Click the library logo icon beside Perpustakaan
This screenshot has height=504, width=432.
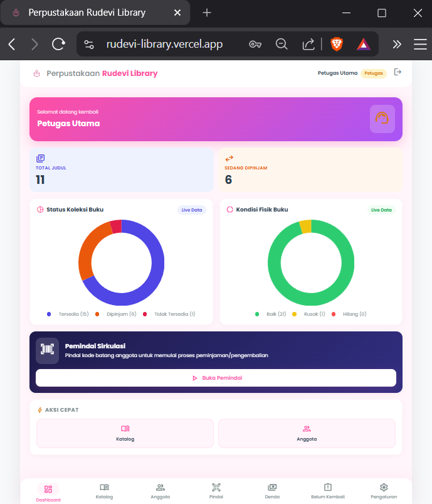pyautogui.click(x=36, y=73)
